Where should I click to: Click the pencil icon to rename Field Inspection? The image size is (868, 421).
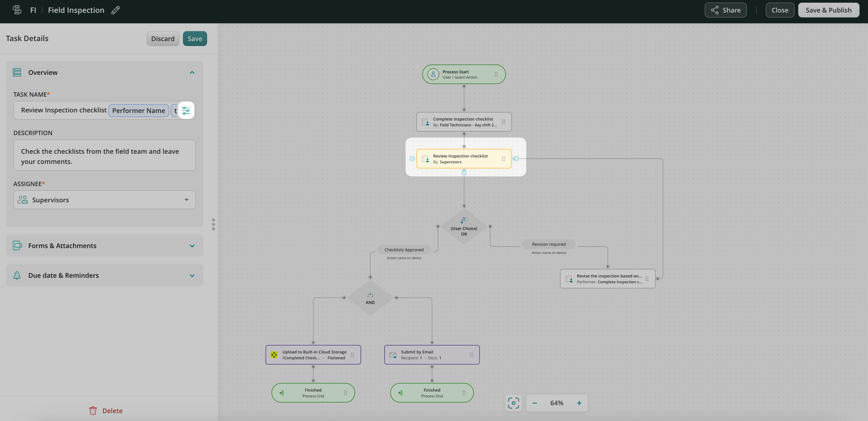115,10
